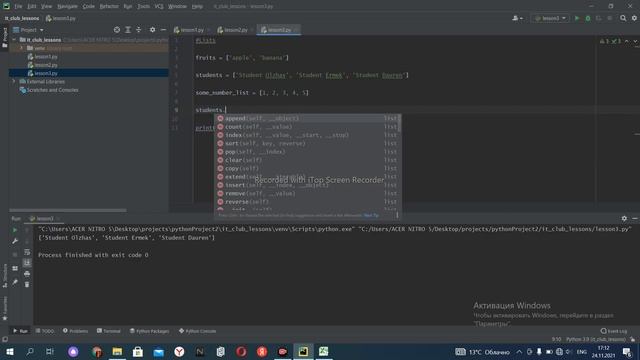The image size is (640, 360).
Task: Open File Explorer from taskbar
Action: pyautogui.click(x=117, y=351)
